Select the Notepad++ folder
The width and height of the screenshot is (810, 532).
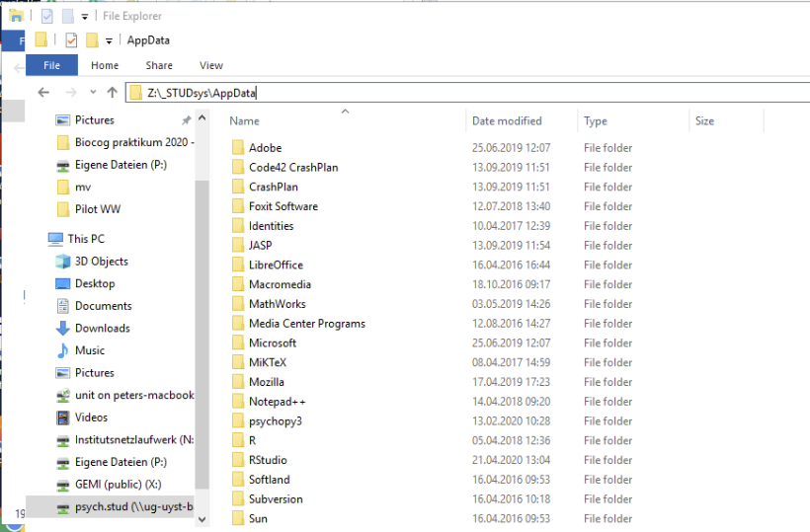[277, 402]
